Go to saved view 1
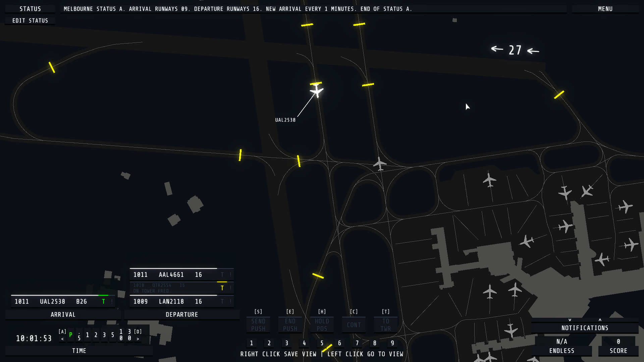The image size is (644, 362). tap(252, 343)
